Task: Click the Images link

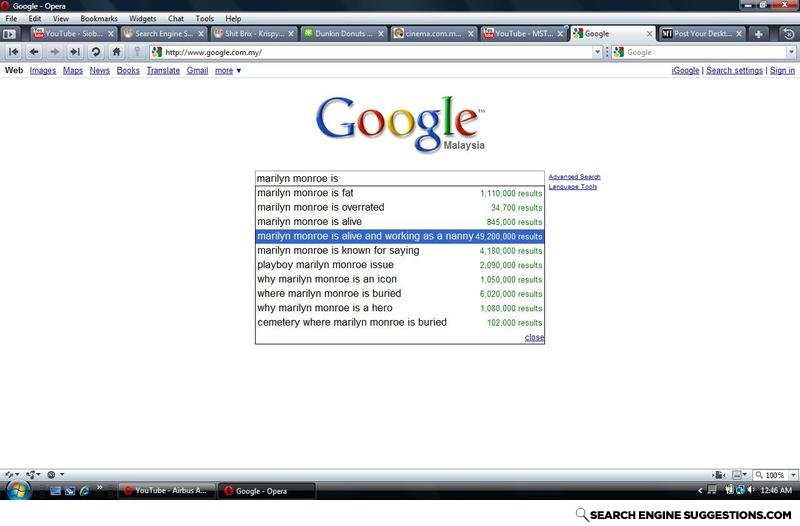Action: (x=43, y=70)
